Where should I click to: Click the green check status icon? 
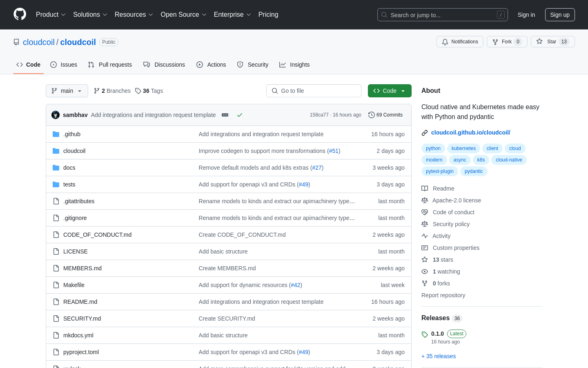click(x=240, y=115)
